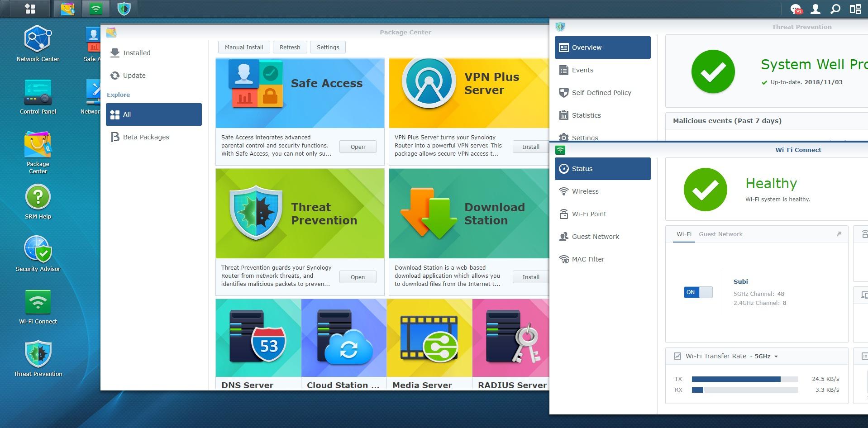Viewport: 868px width, 428px height.
Task: Click Open for Safe Access
Action: coord(358,147)
